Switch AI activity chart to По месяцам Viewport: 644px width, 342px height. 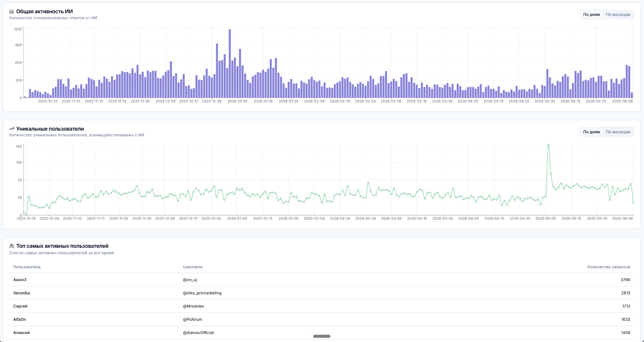click(618, 14)
